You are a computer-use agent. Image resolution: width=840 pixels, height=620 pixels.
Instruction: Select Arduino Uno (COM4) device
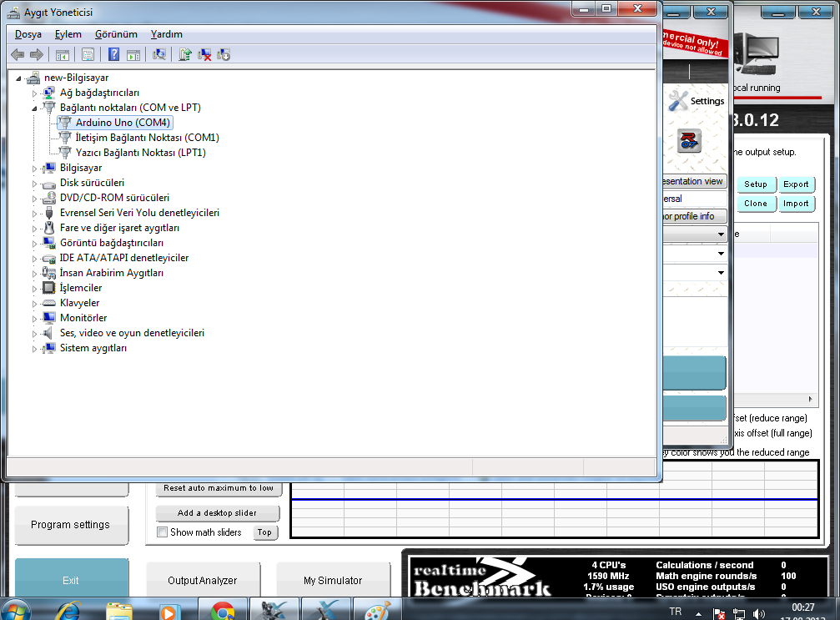(x=123, y=123)
